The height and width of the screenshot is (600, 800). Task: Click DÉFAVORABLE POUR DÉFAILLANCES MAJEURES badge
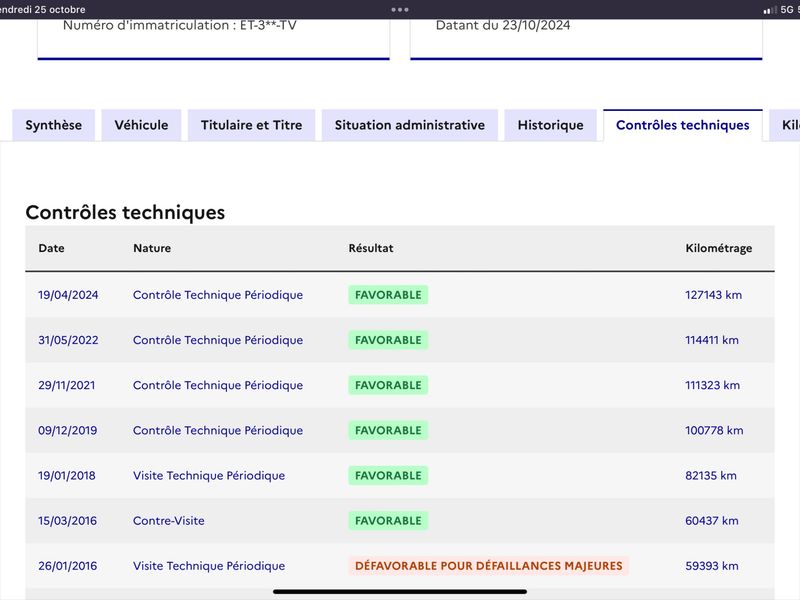(x=489, y=566)
